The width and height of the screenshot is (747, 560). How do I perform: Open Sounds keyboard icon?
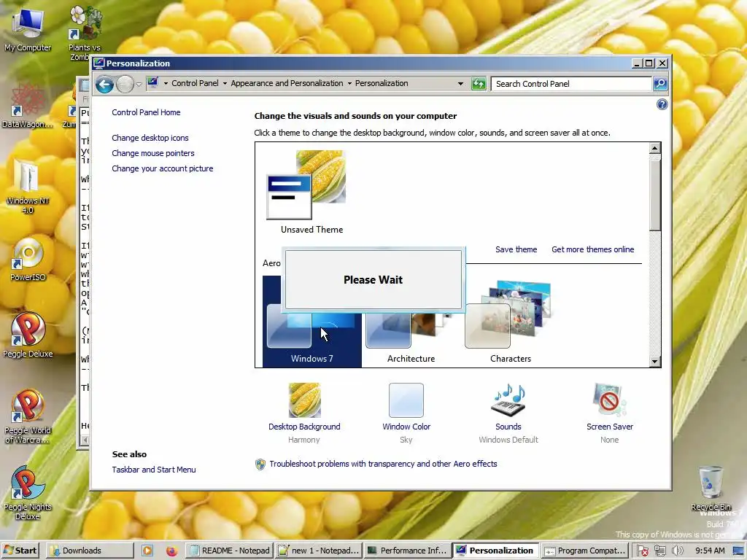[508, 400]
